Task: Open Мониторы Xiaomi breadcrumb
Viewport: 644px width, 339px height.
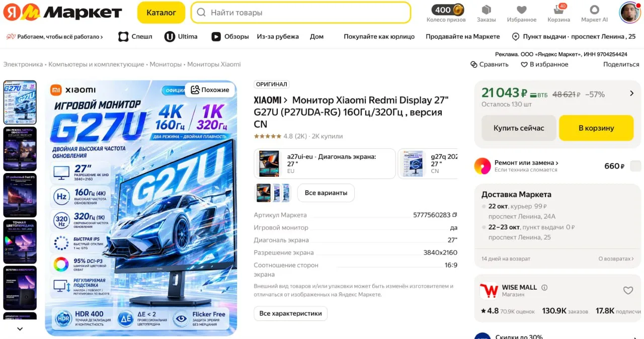Action: [x=214, y=64]
